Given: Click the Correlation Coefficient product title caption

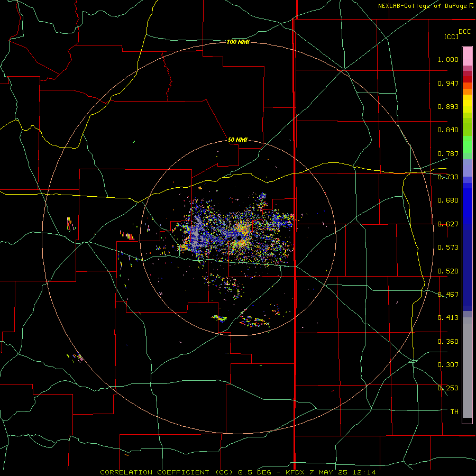Looking at the screenshot, I should click(x=238, y=472).
